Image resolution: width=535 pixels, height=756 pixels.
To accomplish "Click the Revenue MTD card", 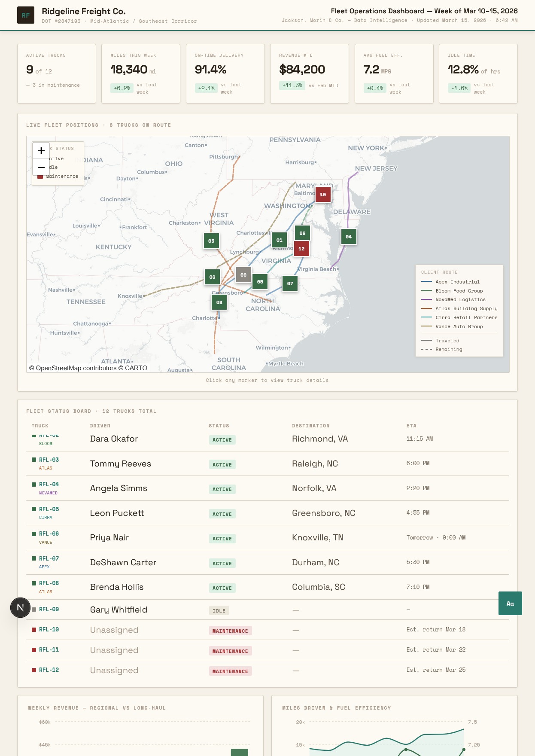I will (x=309, y=73).
